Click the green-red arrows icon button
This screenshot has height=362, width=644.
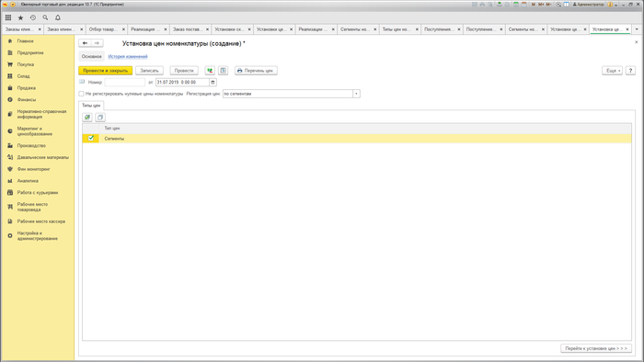[x=210, y=71]
